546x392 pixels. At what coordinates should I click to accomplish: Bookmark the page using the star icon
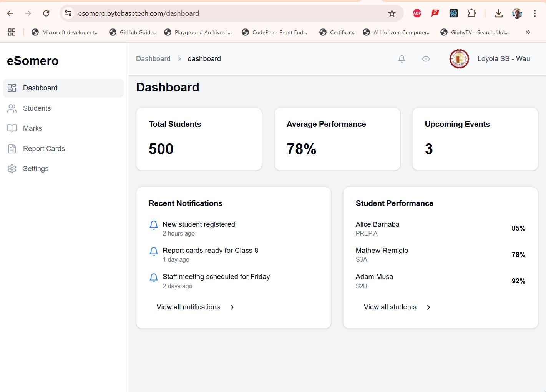click(x=392, y=13)
